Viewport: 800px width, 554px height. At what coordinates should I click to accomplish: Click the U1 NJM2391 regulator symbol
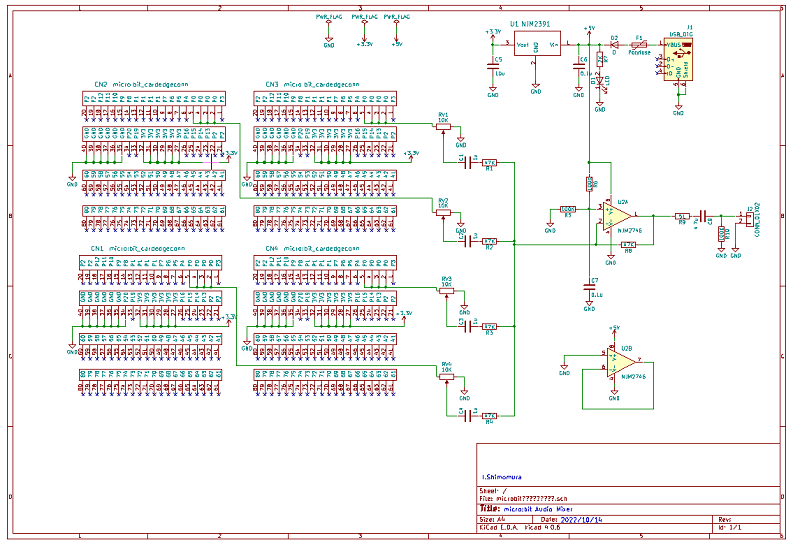pos(535,44)
